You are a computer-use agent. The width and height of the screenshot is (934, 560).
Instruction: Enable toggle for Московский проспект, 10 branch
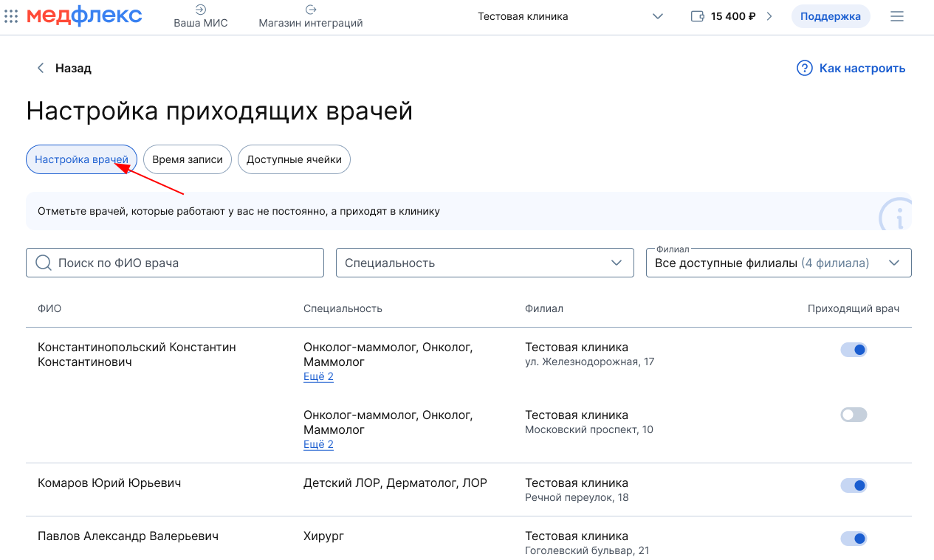(x=854, y=415)
